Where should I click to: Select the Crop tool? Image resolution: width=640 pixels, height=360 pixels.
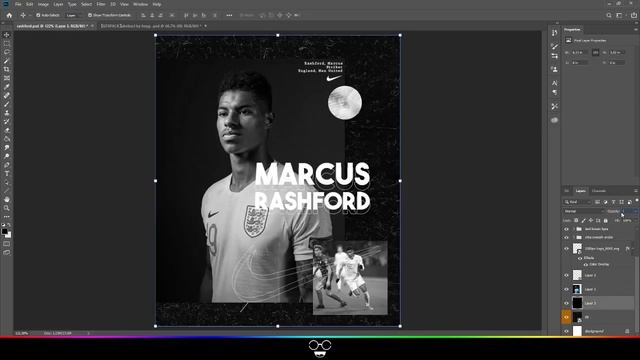coord(7,69)
